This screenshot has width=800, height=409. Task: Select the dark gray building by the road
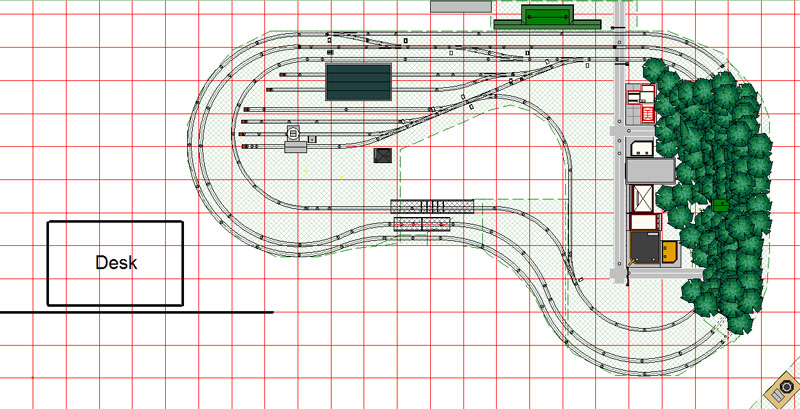coord(646,247)
